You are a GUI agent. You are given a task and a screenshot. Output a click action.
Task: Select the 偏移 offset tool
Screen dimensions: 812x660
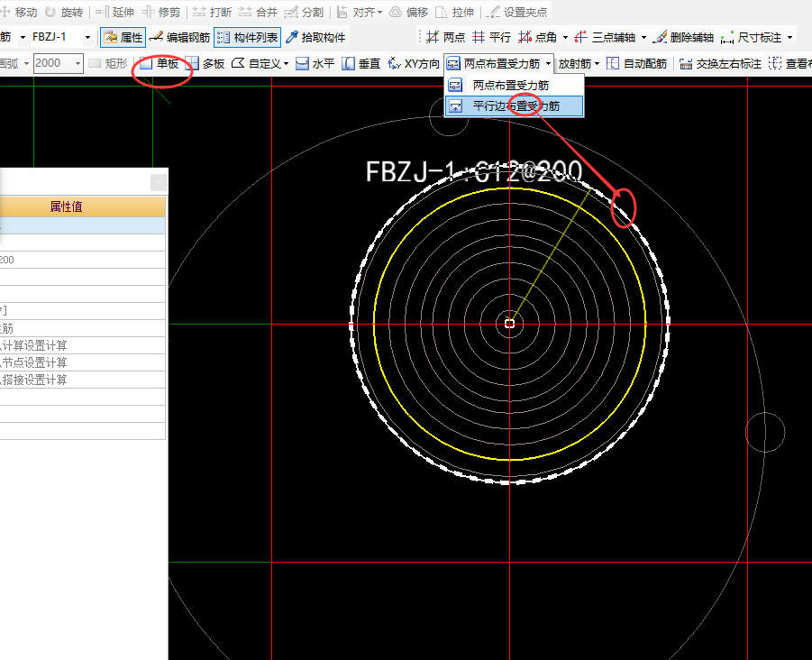[x=408, y=12]
